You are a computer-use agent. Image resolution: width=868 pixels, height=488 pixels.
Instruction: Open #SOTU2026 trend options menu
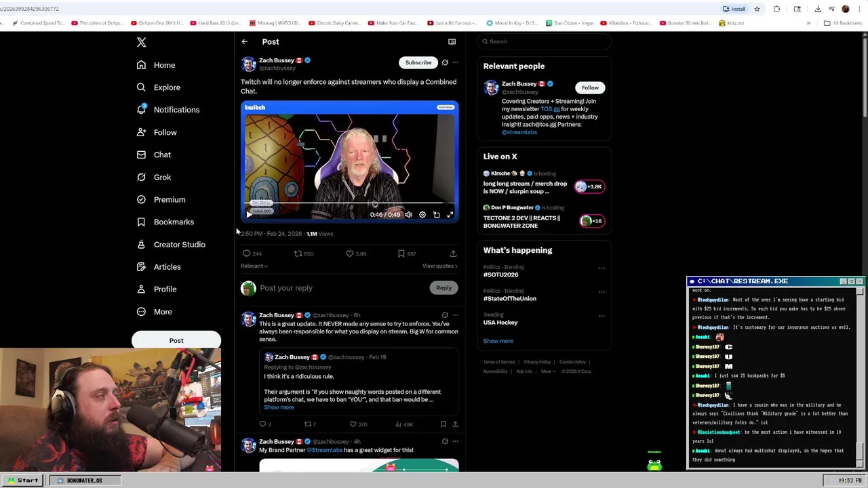click(601, 268)
